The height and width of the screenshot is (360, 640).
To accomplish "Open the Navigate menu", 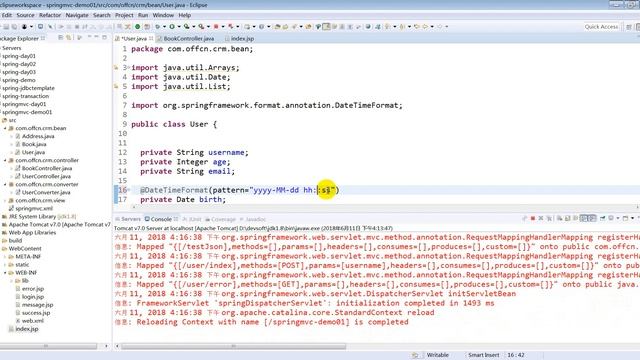I will [77, 15].
